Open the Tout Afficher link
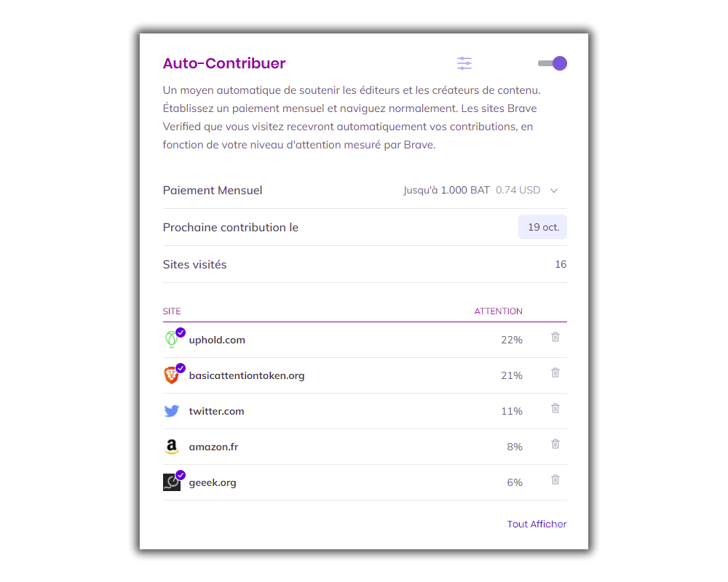 [x=537, y=524]
